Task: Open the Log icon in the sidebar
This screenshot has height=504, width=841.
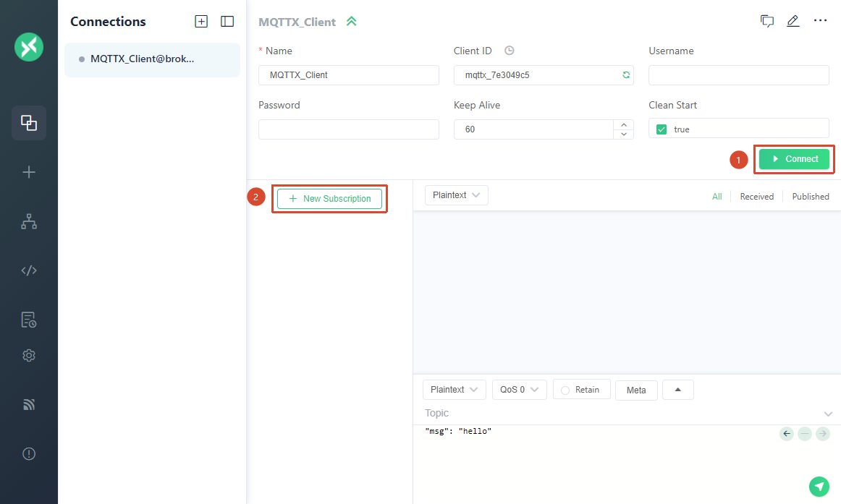Action: pyautogui.click(x=29, y=320)
